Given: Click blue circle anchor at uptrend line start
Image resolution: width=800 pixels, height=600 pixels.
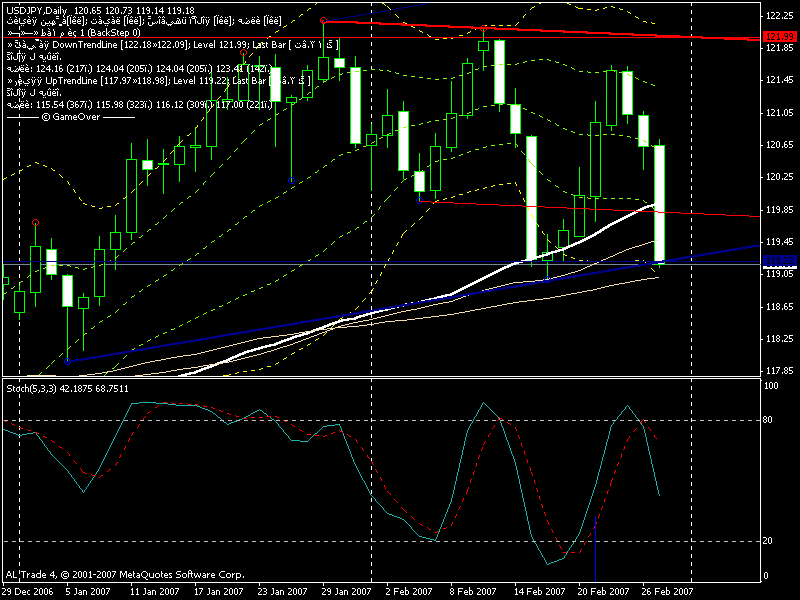Looking at the screenshot, I should pyautogui.click(x=67, y=361).
